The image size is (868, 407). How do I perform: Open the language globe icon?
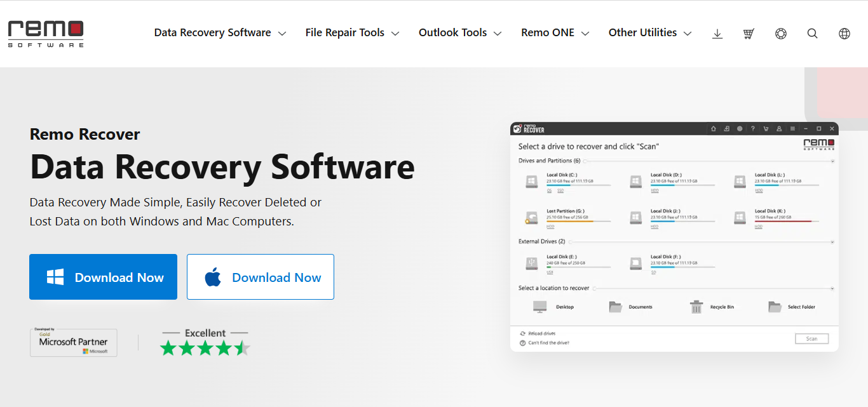[x=844, y=34]
